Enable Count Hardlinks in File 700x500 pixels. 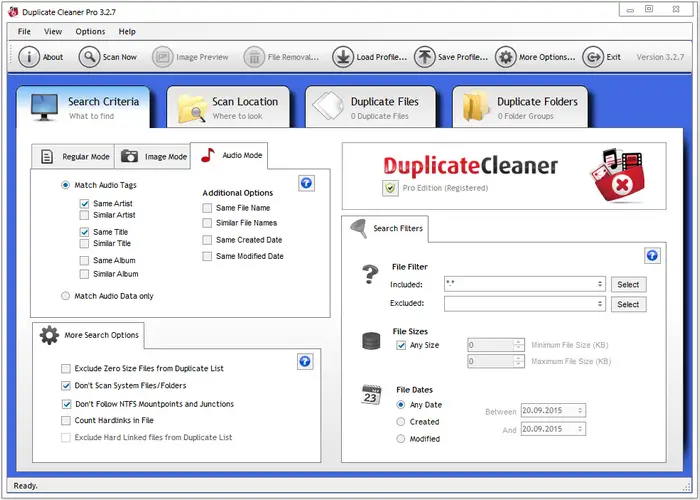pyautogui.click(x=66, y=421)
